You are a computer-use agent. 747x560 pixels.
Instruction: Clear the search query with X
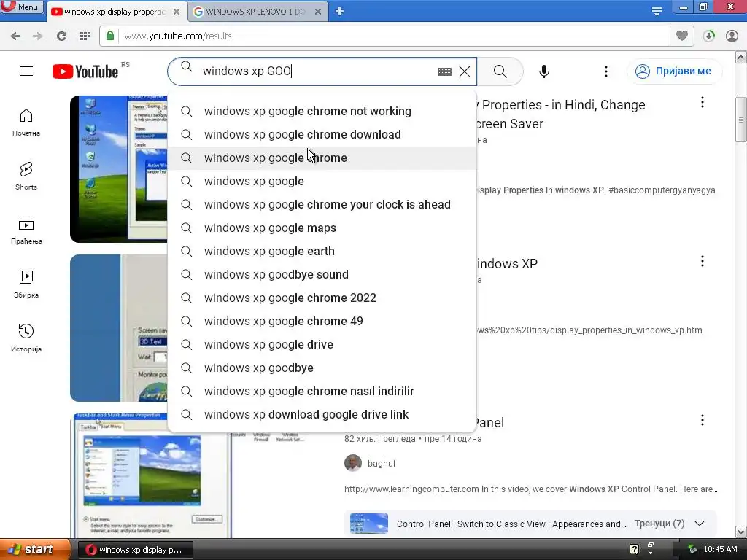pyautogui.click(x=465, y=71)
